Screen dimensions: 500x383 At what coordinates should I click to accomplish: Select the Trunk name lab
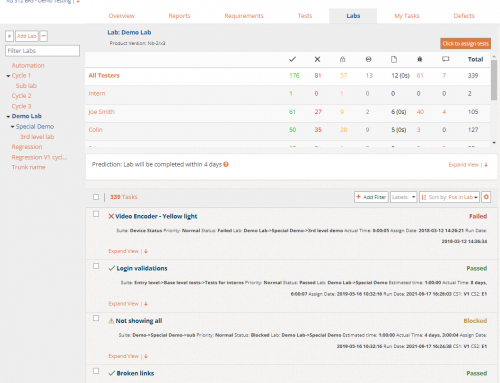(28, 167)
